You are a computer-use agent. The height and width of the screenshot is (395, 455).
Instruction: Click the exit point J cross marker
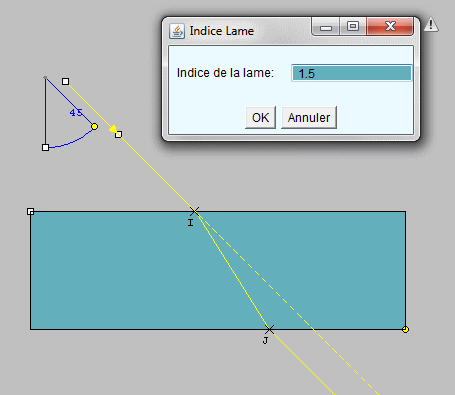point(269,329)
